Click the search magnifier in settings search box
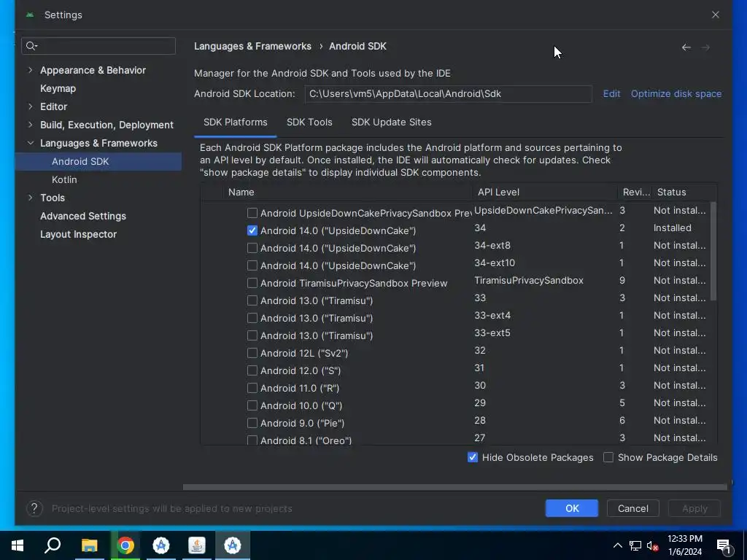Screen dimensions: 747x560 [x=31, y=46]
